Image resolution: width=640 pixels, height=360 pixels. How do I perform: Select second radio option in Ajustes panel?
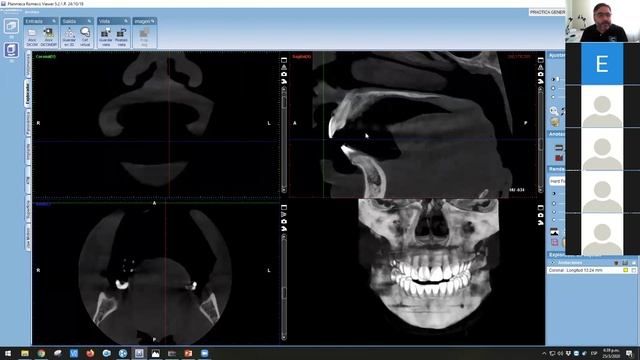tap(554, 88)
